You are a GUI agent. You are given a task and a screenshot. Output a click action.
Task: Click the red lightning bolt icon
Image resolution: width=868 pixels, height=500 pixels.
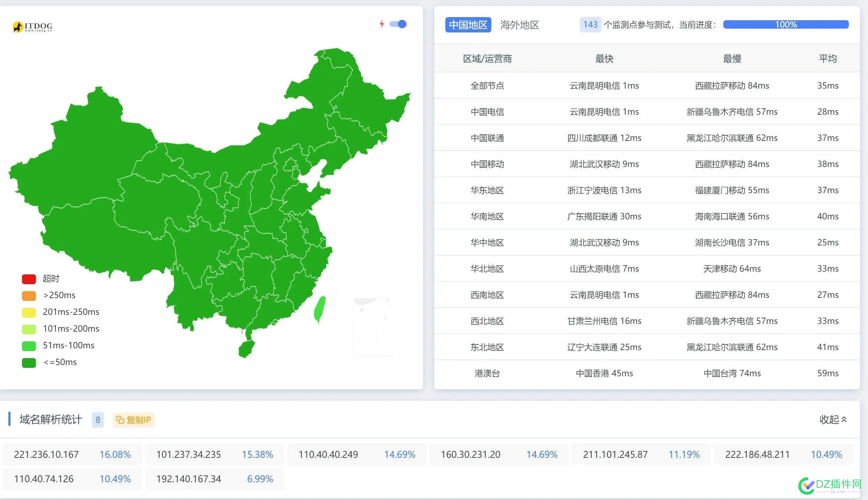coord(382,24)
